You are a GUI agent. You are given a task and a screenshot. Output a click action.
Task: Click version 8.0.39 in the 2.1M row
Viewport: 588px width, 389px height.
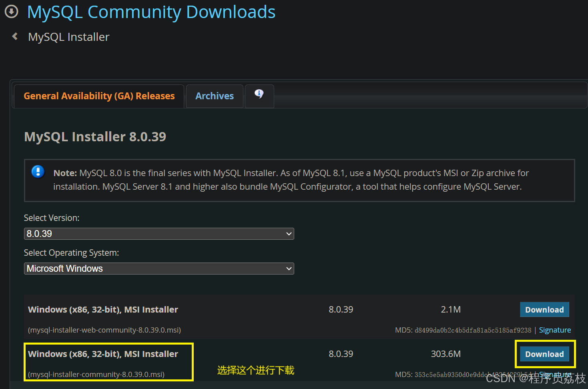click(341, 310)
